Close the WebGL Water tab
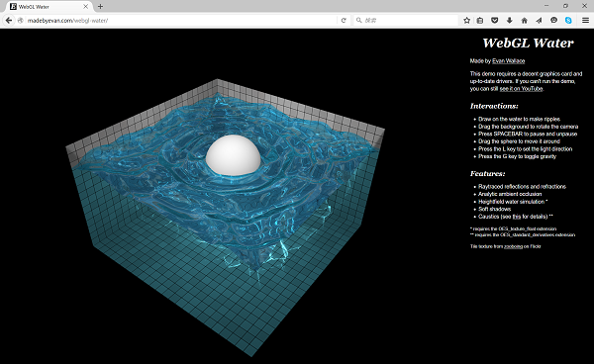This screenshot has width=594, height=364. [85, 7]
